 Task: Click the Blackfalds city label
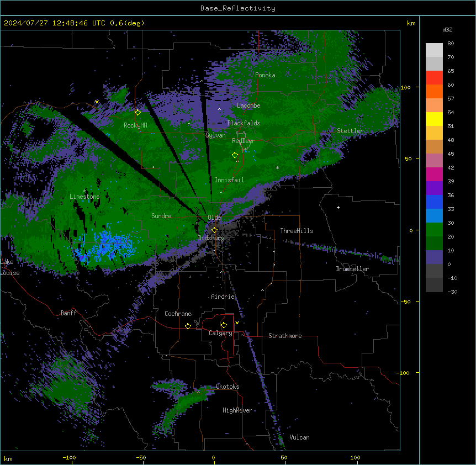tap(244, 123)
